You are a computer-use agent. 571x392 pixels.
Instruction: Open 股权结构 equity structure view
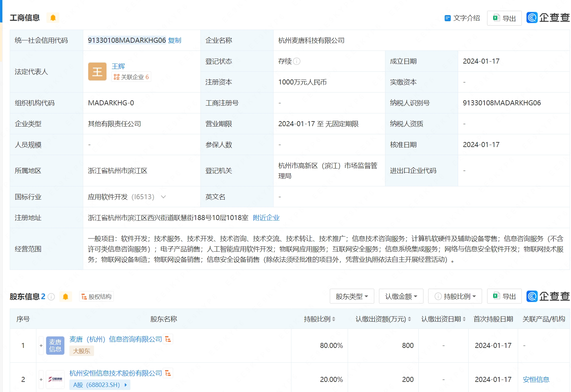pos(97,296)
